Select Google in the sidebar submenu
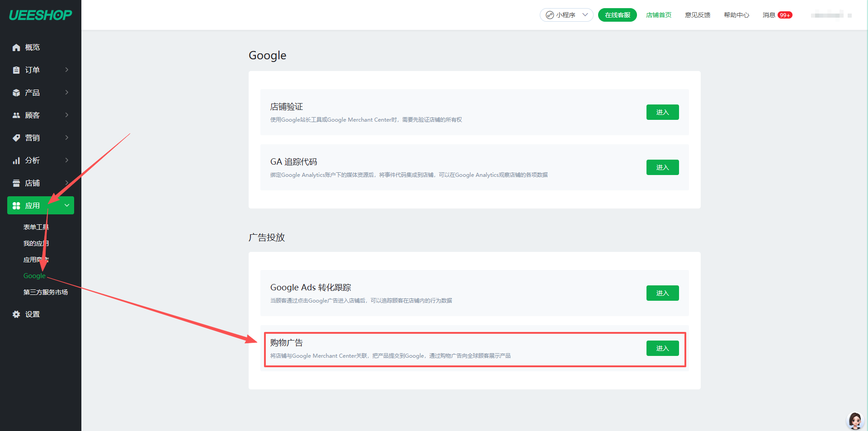Image resolution: width=868 pixels, height=431 pixels. [x=34, y=276]
